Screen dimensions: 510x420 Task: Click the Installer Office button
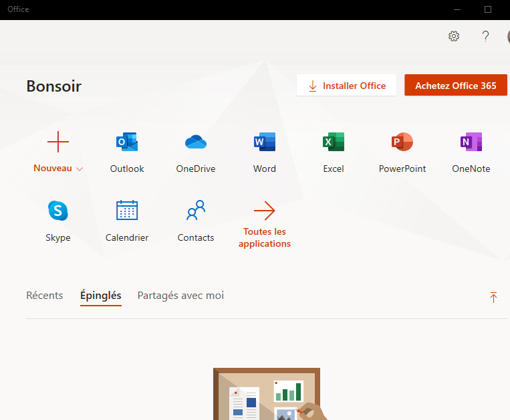pyautogui.click(x=346, y=85)
